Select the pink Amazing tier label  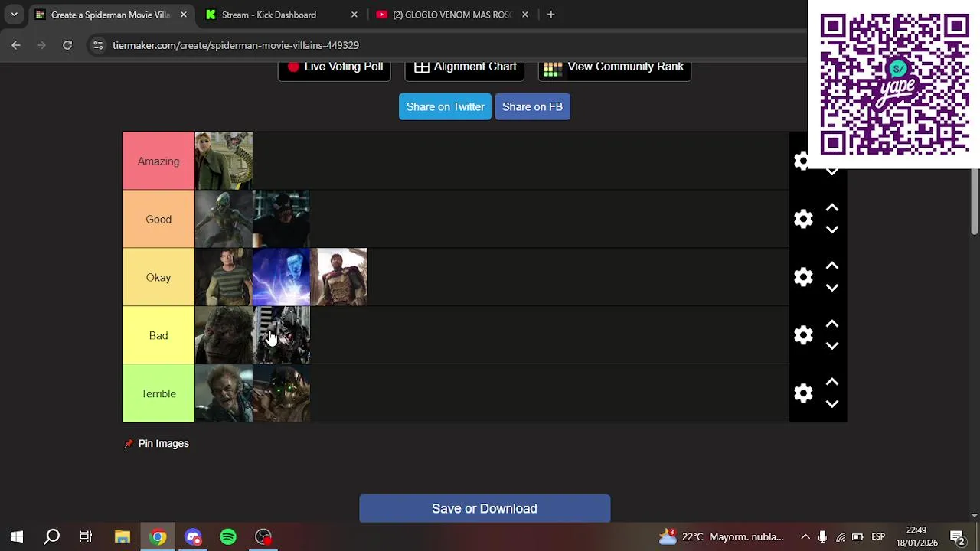(x=158, y=161)
